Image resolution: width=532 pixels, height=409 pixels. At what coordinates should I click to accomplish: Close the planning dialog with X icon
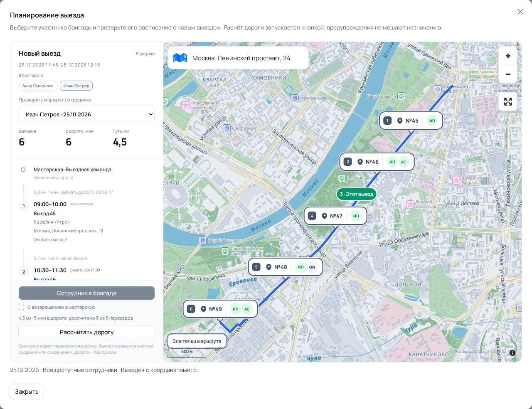(x=520, y=12)
